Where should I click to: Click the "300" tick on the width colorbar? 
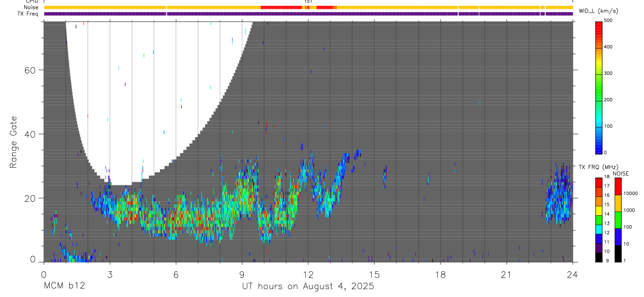(608, 73)
